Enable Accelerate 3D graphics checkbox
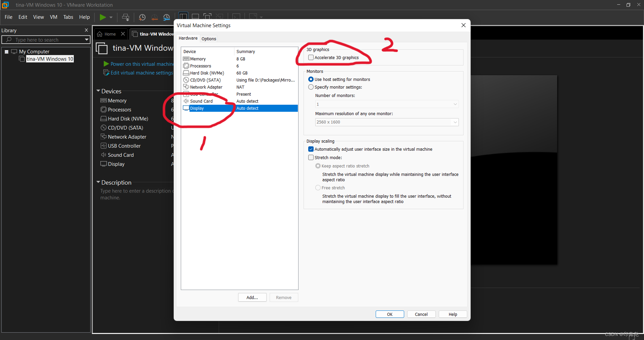The image size is (644, 340). (x=311, y=58)
